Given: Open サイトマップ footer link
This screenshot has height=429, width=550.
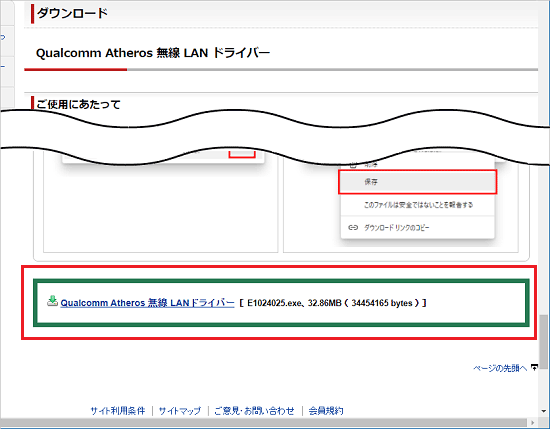Looking at the screenshot, I should point(180,411).
